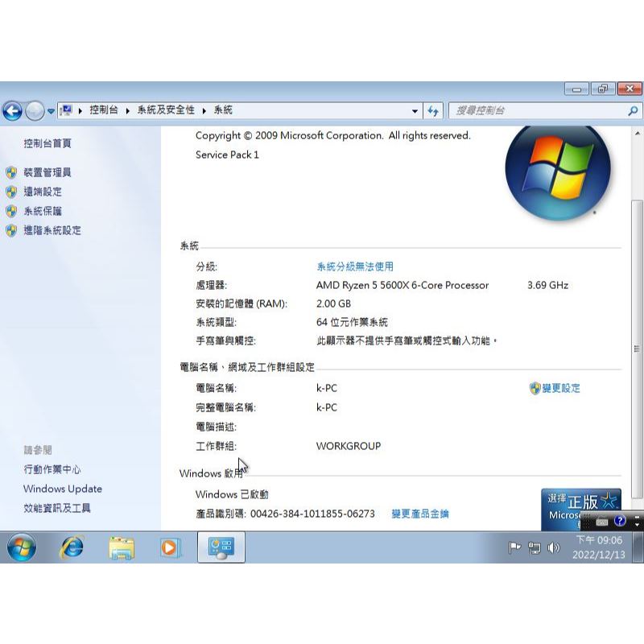
Task: Select 系統 in the address breadcrumb
Action: point(223,110)
